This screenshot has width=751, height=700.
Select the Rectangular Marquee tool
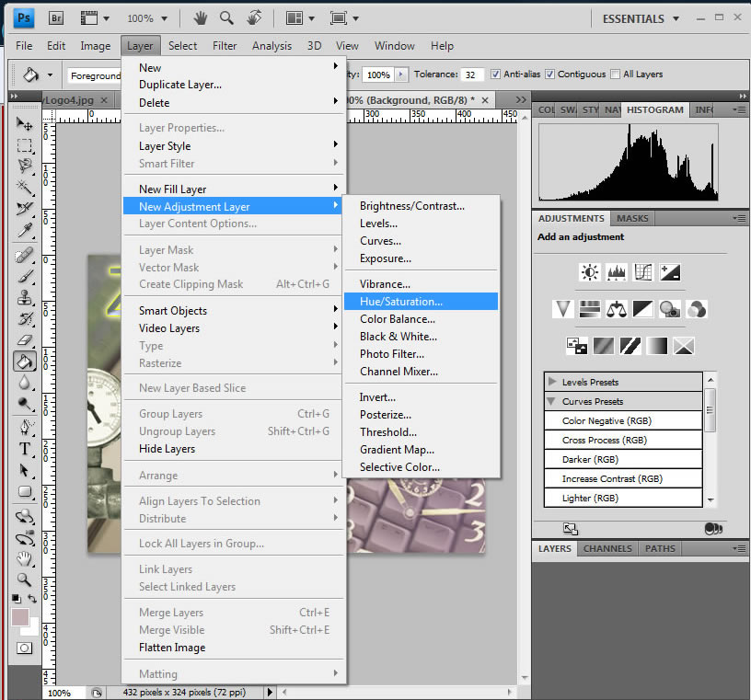[x=24, y=145]
